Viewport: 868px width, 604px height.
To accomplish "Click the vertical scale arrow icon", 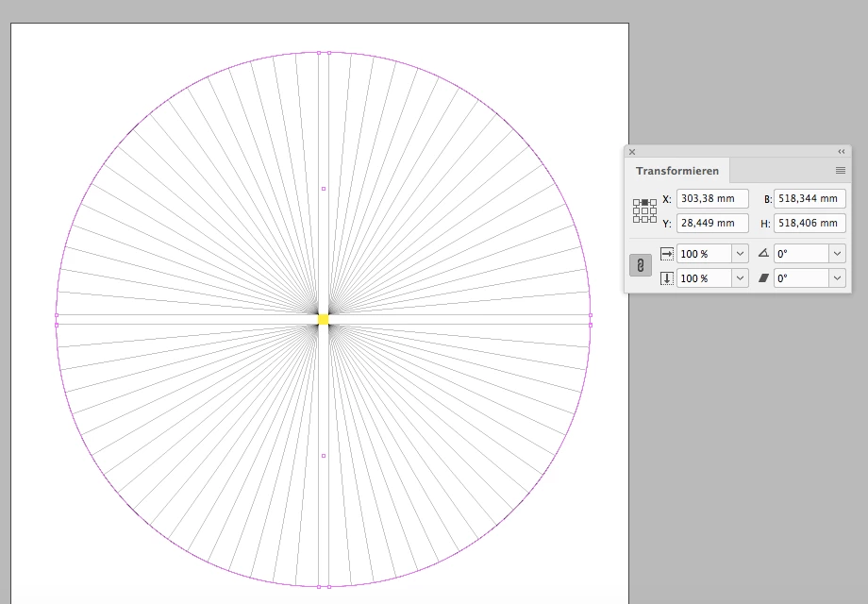I will tap(667, 277).
